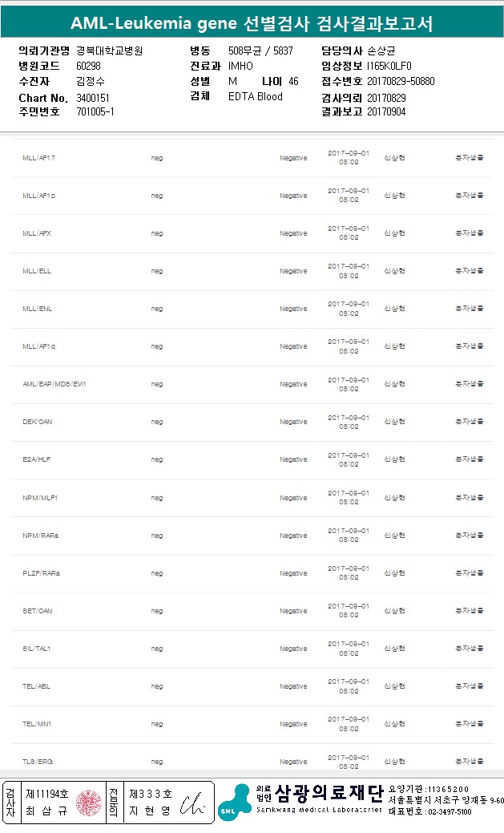Screen dimensions: 504x833
Task: Click the neg value in the PLZF/RARa row
Action: point(157,573)
